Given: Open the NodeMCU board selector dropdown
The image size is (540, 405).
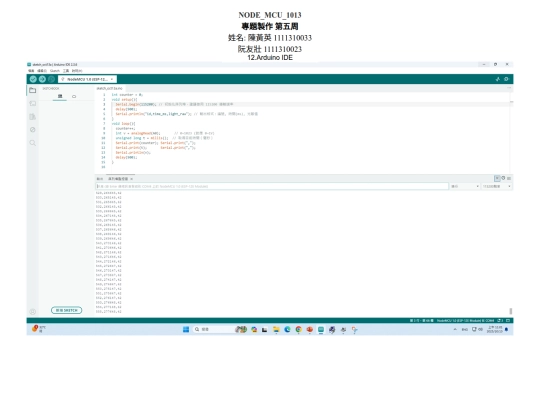Looking at the screenshot, I should [87, 79].
